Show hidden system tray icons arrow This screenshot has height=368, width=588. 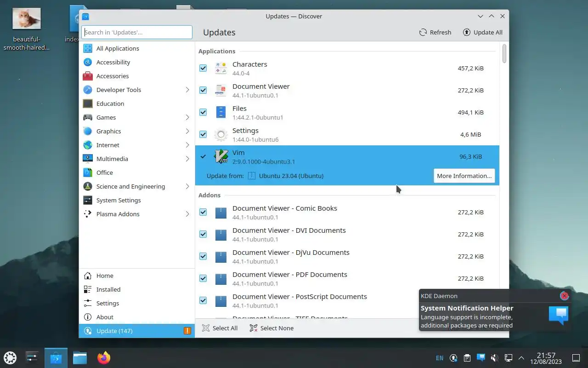point(521,358)
